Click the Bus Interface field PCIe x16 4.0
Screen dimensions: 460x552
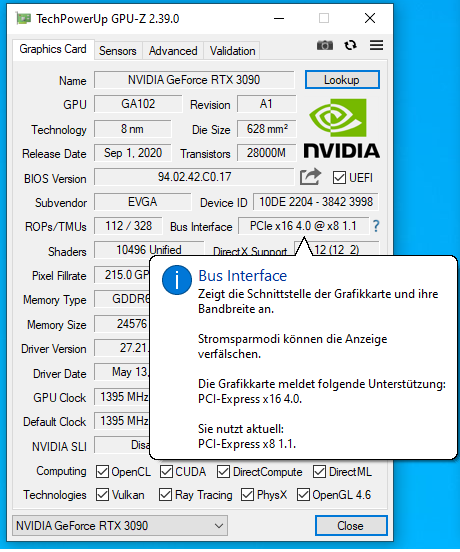point(304,226)
